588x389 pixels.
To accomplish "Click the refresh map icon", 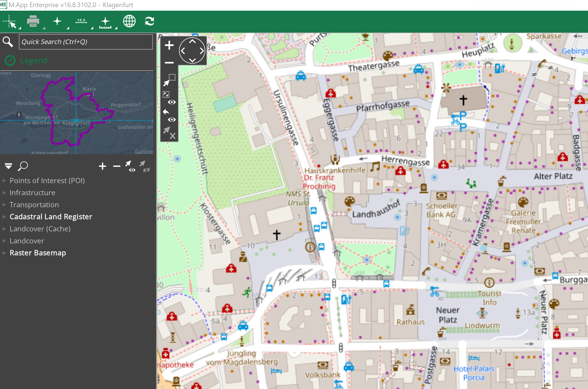I will coord(149,21).
